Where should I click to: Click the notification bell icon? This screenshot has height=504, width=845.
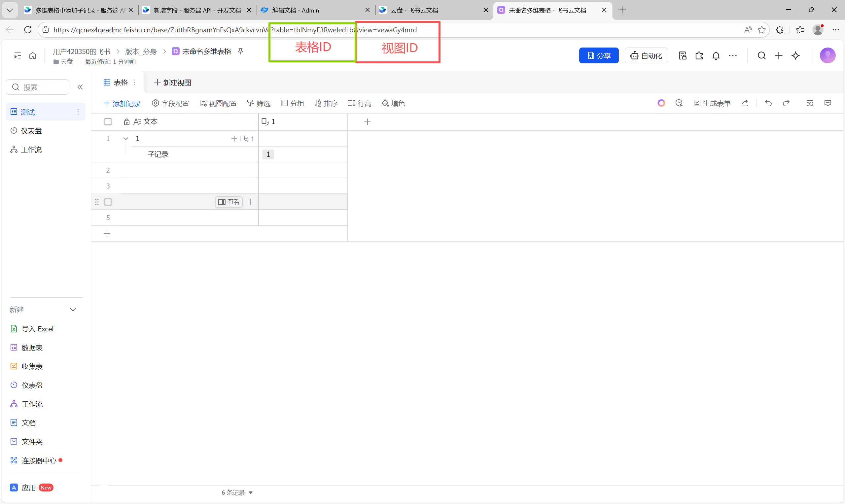click(716, 56)
